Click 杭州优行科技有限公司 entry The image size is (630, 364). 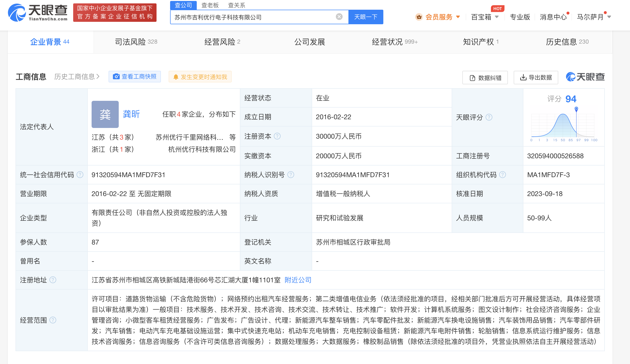tap(202, 149)
